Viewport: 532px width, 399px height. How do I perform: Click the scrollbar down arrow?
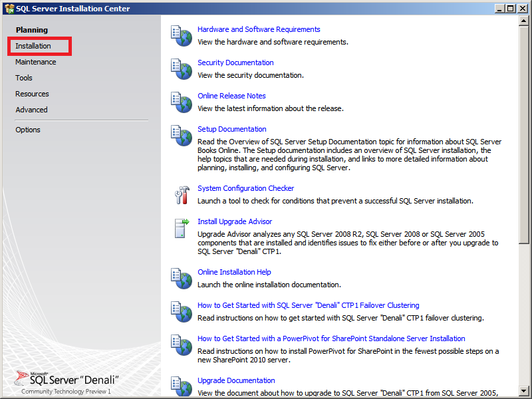pyautogui.click(x=523, y=391)
